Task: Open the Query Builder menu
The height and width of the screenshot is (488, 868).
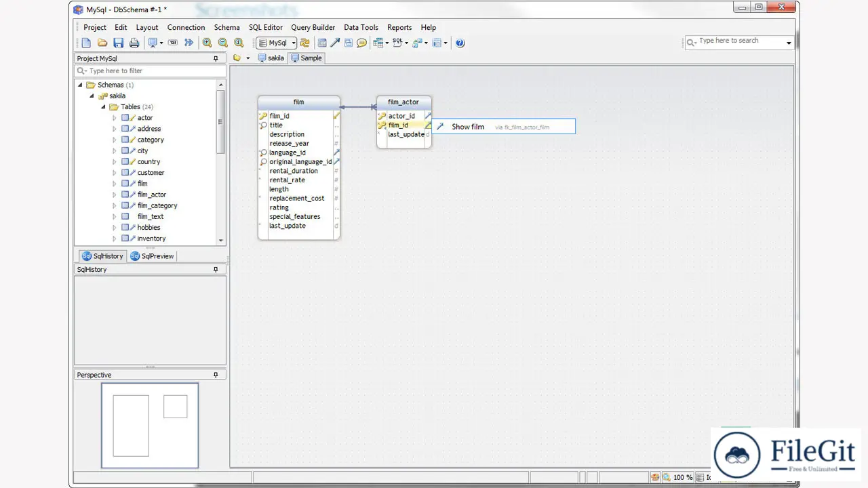Action: (x=313, y=27)
